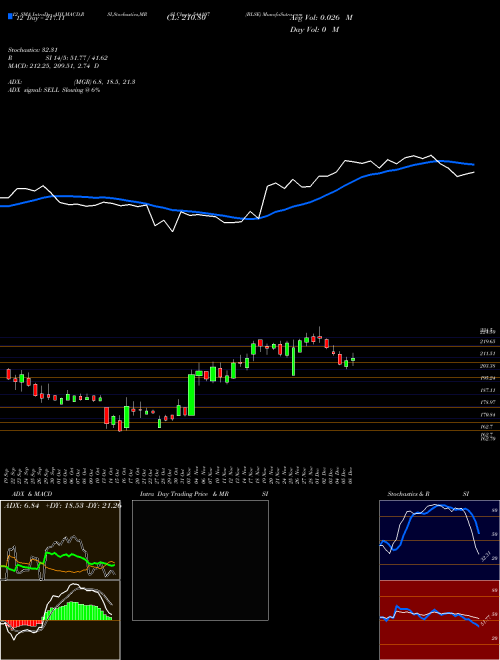
Task: Click the 32.31 value on the Stochastics panel
Action: (x=486, y=556)
